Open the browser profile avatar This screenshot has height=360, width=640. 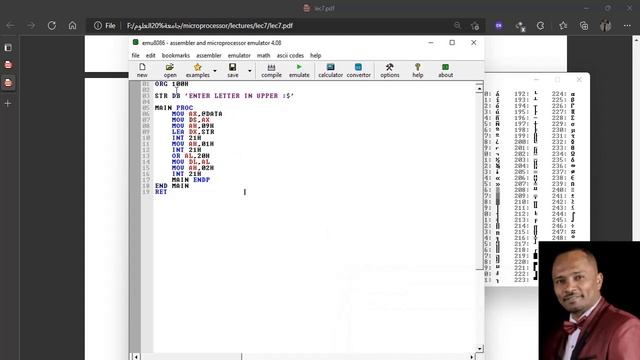(606, 26)
